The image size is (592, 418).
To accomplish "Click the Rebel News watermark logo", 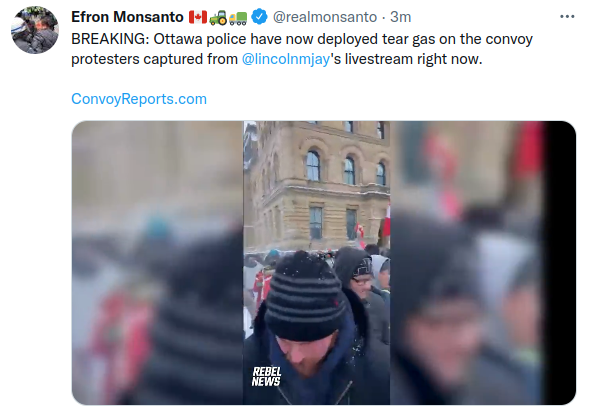I will click(x=267, y=376).
